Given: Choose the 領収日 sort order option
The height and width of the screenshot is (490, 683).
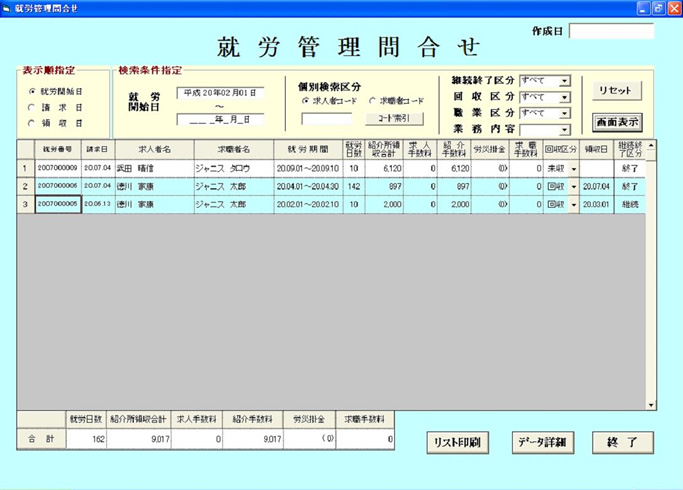Looking at the screenshot, I should [x=33, y=123].
